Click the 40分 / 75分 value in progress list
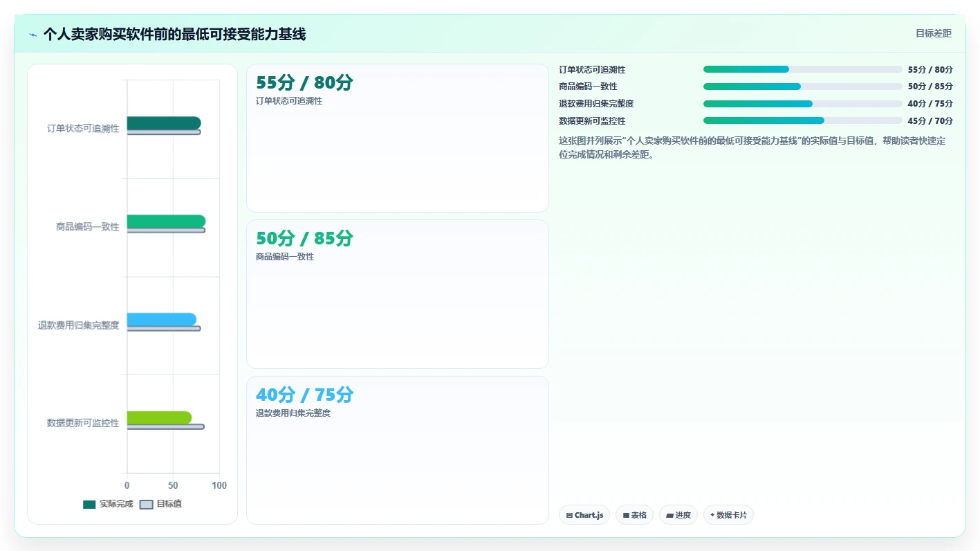 tap(930, 104)
